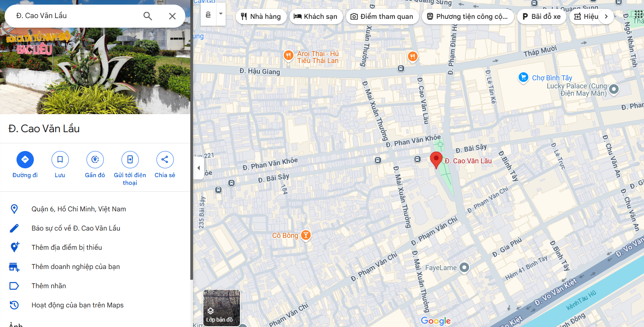Click the red Đ. Cao Văn Lầu pin
The image size is (644, 327).
coord(436,160)
